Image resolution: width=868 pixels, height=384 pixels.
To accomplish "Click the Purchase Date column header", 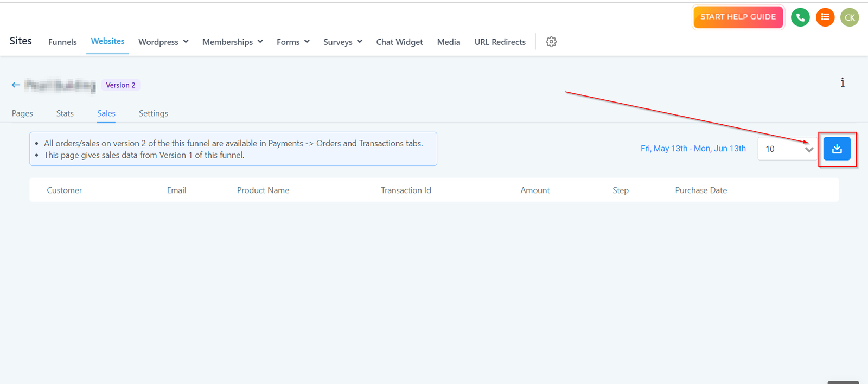I will point(701,190).
